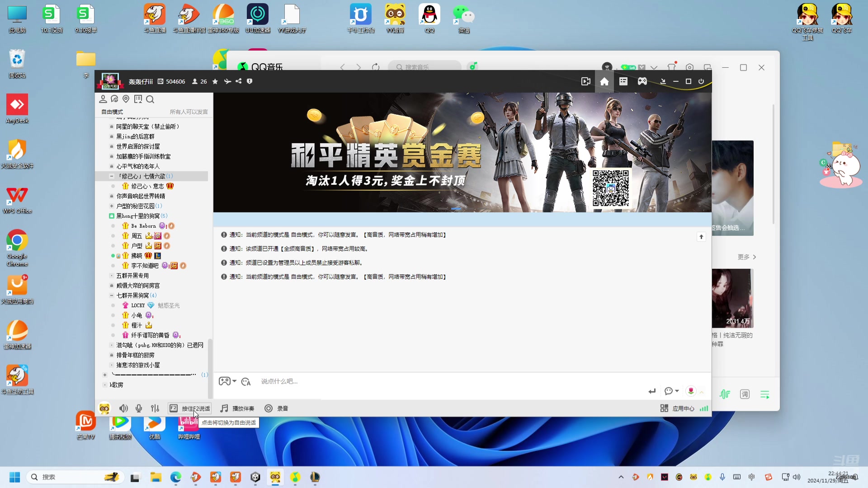This screenshot has height=488, width=868.
Task: Expand the gift panel caret
Action: pyautogui.click(x=702, y=392)
